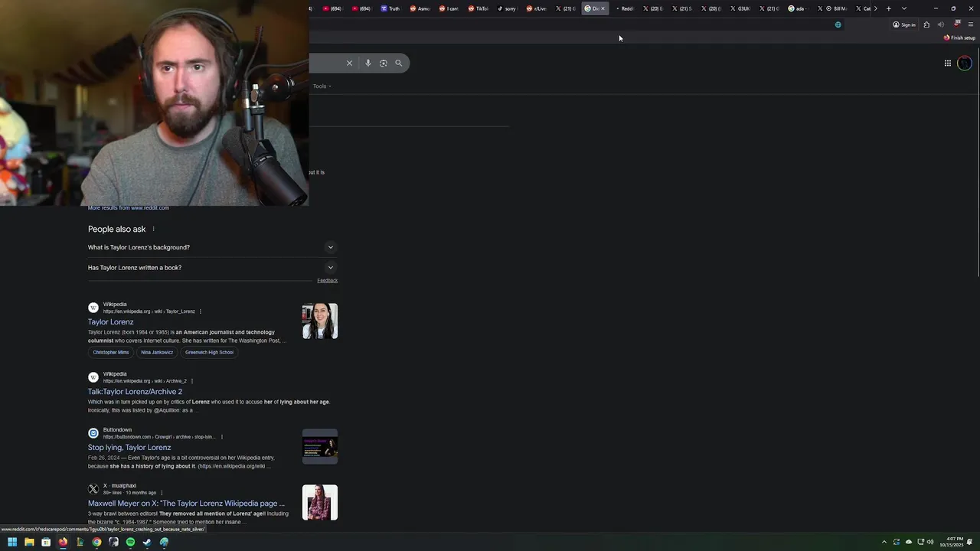980x551 pixels.
Task: Open the Buttondown result thumbnail
Action: [320, 446]
